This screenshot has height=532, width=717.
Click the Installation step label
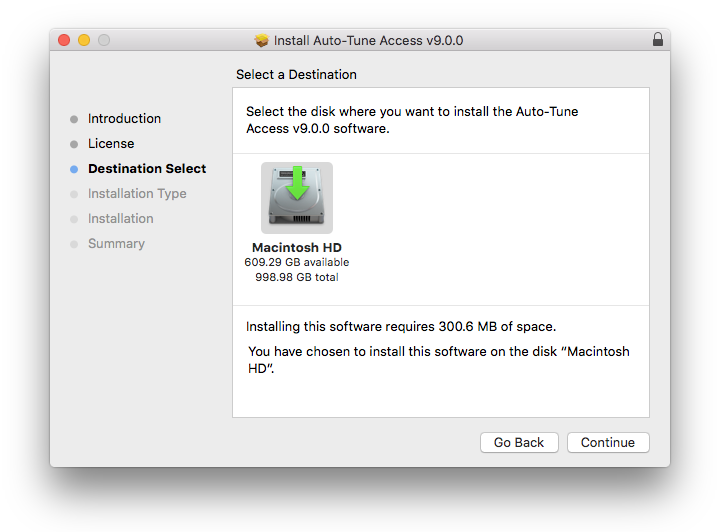click(x=121, y=218)
